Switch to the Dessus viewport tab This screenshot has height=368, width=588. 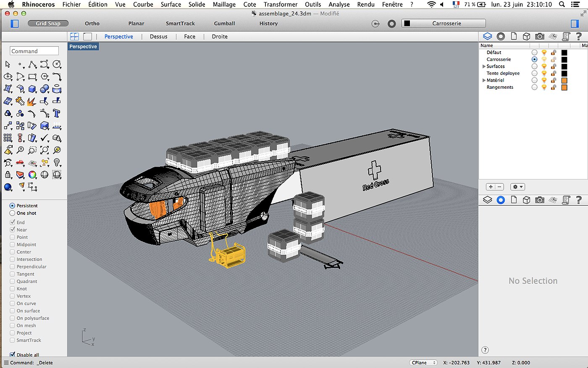coord(158,37)
